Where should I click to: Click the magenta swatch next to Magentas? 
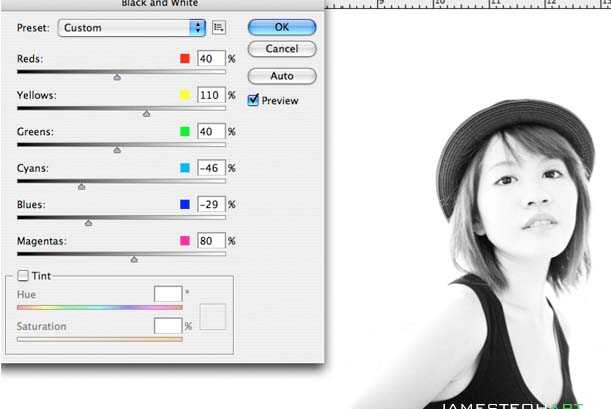(184, 241)
